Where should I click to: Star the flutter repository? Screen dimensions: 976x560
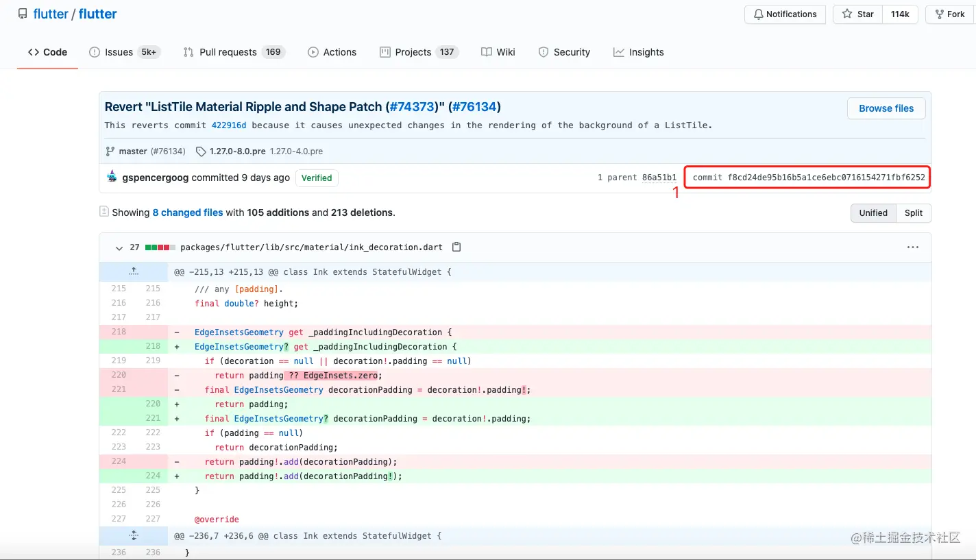(857, 14)
